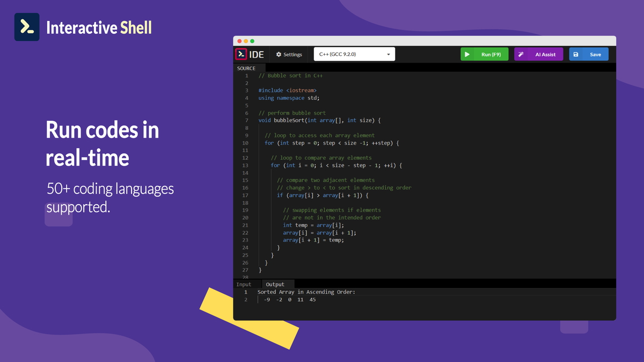
Task: Click the AI Assist button
Action: [x=538, y=54]
